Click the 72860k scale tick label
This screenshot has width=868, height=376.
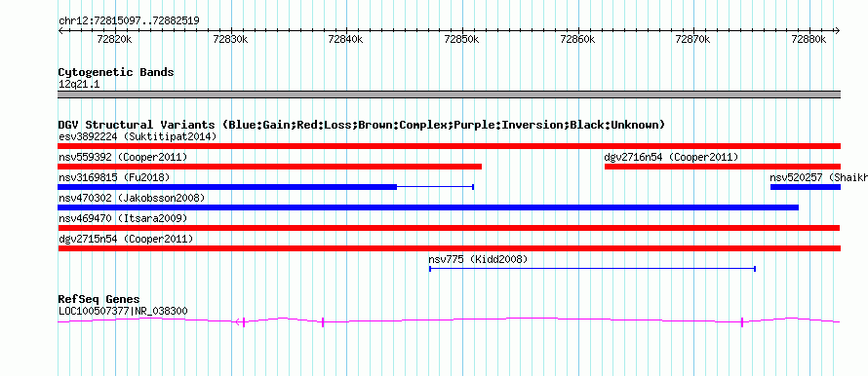(x=577, y=39)
